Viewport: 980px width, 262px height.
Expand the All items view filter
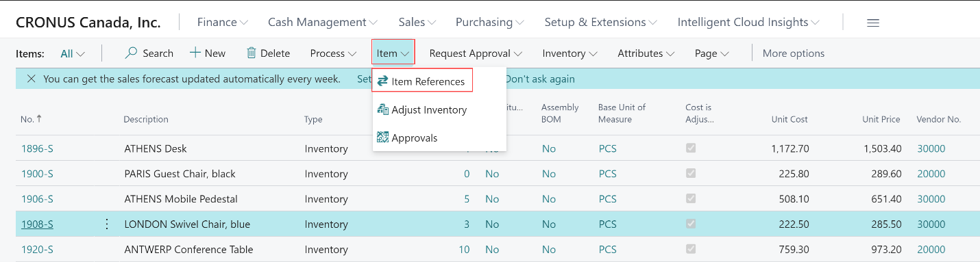click(73, 53)
